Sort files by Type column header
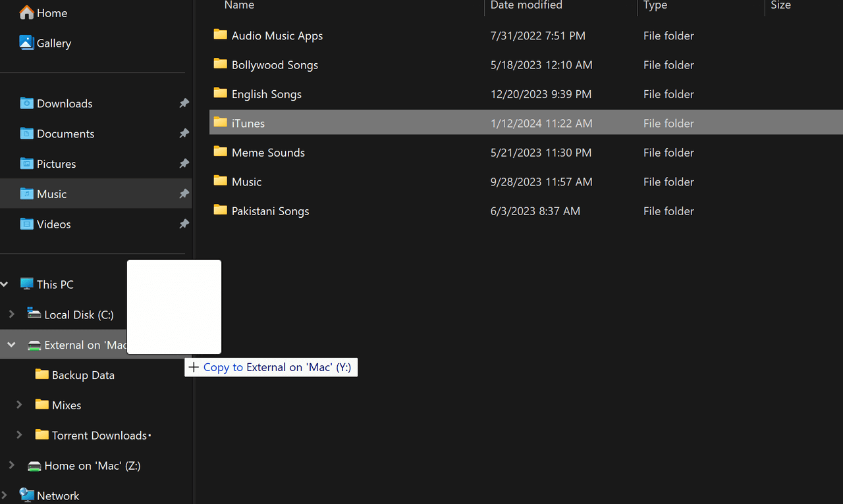Viewport: 843px width, 504px height. 655,5
